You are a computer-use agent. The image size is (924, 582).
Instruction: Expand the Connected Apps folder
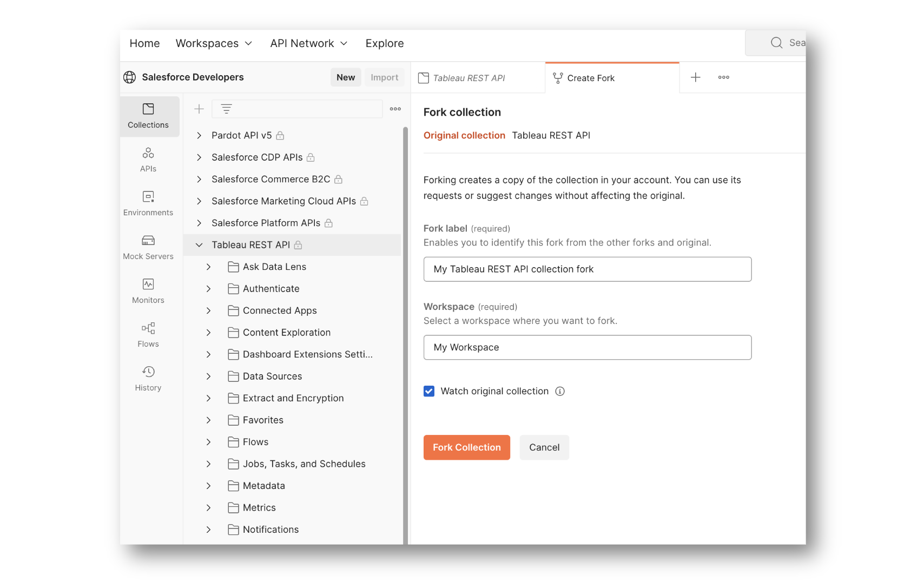pyautogui.click(x=208, y=310)
